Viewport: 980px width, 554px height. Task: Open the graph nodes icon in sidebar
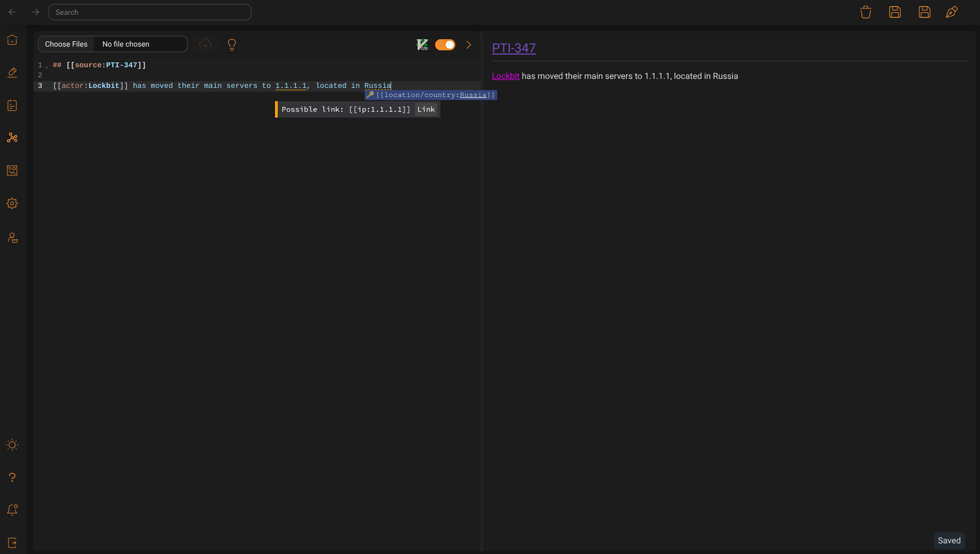(12, 138)
